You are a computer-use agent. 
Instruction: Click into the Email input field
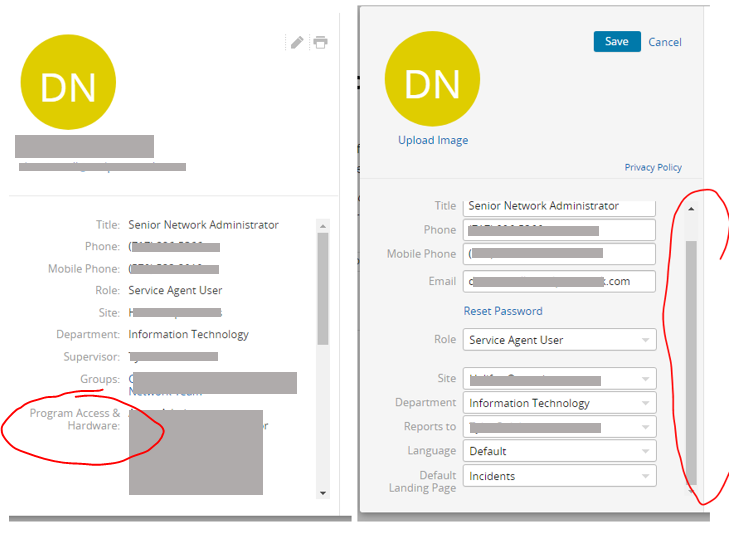coord(559,282)
